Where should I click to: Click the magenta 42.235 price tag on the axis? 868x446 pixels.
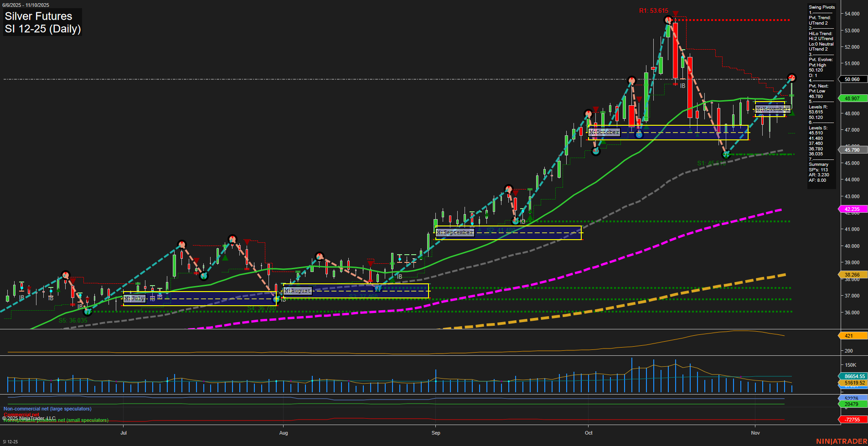point(852,209)
